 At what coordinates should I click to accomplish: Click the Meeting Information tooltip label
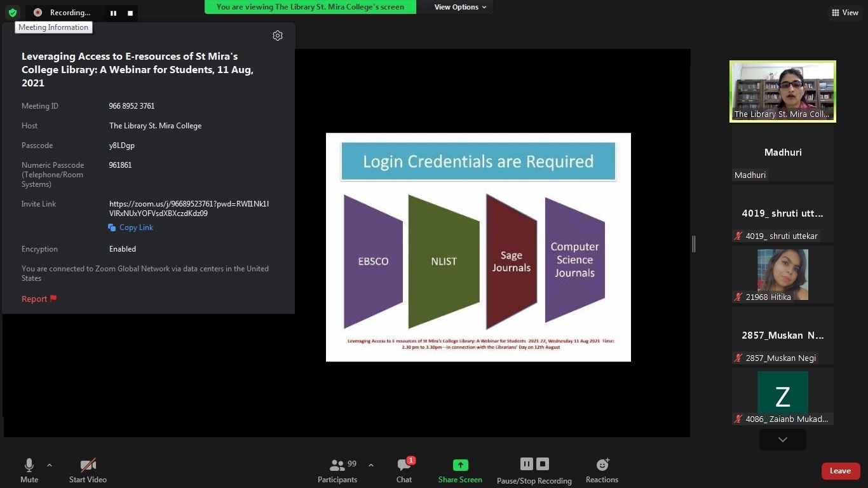53,27
